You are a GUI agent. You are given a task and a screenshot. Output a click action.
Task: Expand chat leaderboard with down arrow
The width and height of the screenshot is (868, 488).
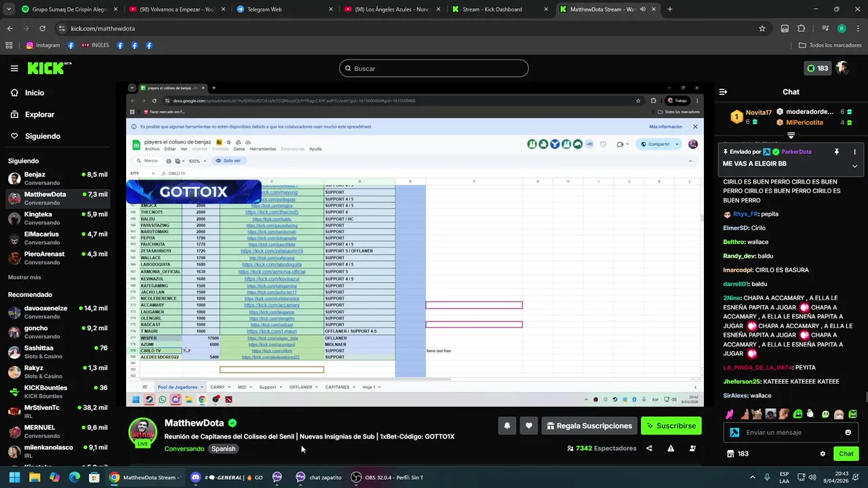[791, 135]
